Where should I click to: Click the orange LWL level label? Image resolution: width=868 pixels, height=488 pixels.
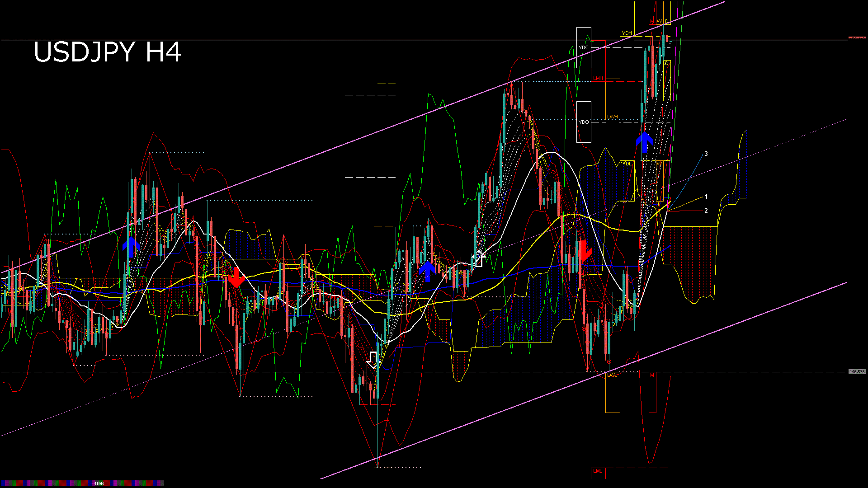pos(612,375)
